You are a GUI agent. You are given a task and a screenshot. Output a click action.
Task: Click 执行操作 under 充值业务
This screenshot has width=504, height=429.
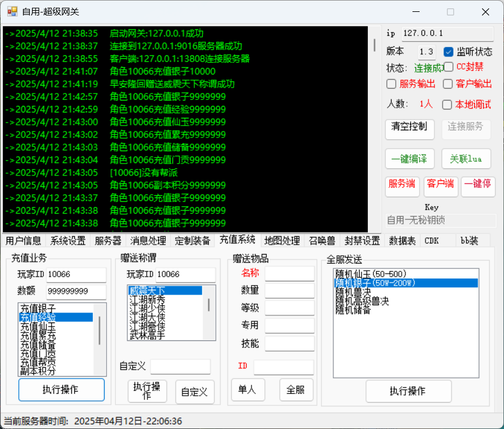click(61, 390)
